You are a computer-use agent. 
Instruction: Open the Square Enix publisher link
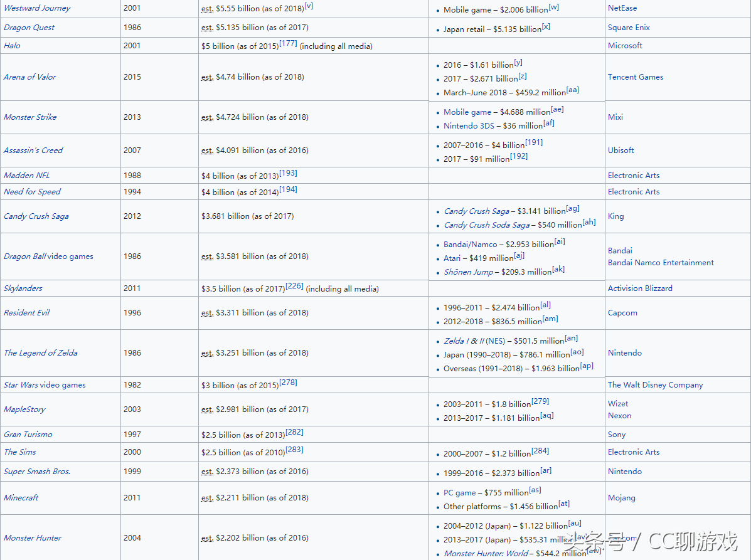(629, 28)
